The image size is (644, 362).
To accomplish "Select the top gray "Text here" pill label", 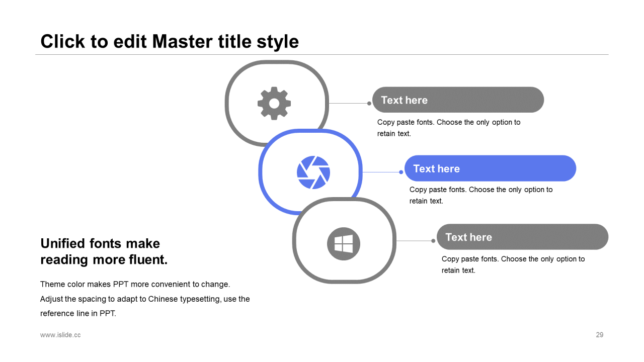I will [458, 100].
